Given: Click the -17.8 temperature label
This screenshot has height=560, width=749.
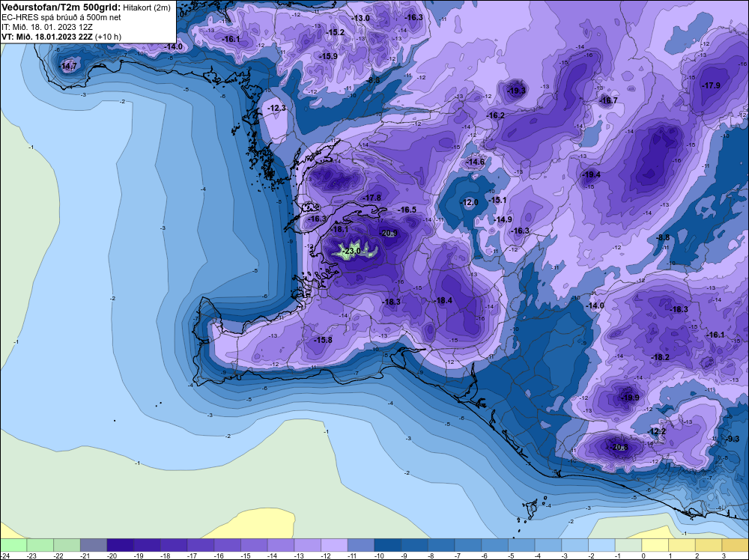Looking at the screenshot, I should point(372,198).
